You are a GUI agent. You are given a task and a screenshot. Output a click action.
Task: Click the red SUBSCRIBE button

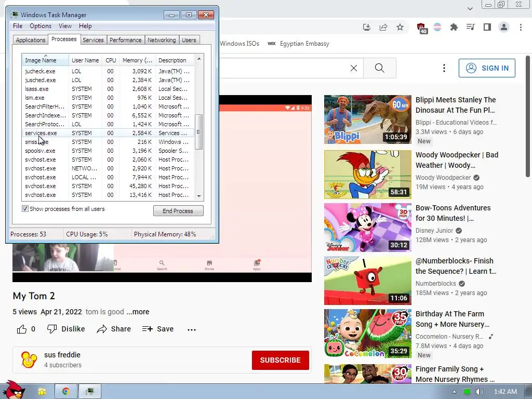pyautogui.click(x=280, y=360)
